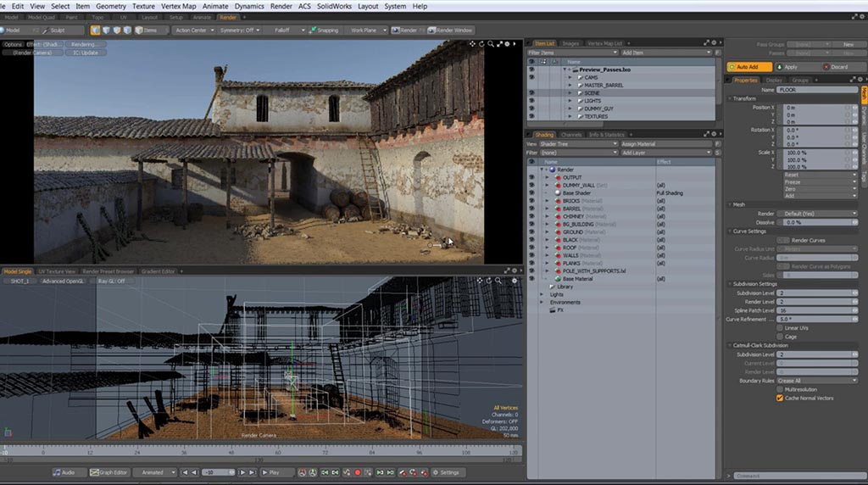The width and height of the screenshot is (868, 485).
Task: Toggle visibility of LIGHTS group
Action: coord(531,101)
